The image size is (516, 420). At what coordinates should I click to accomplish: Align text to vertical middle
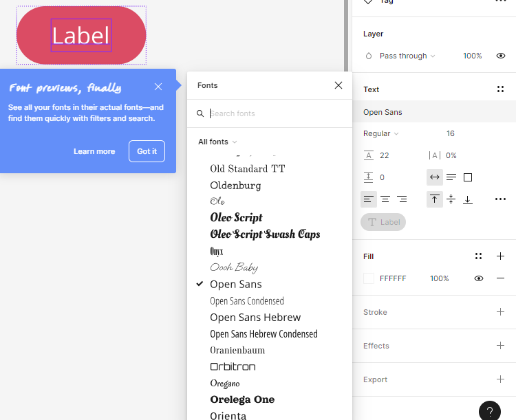[x=451, y=199]
